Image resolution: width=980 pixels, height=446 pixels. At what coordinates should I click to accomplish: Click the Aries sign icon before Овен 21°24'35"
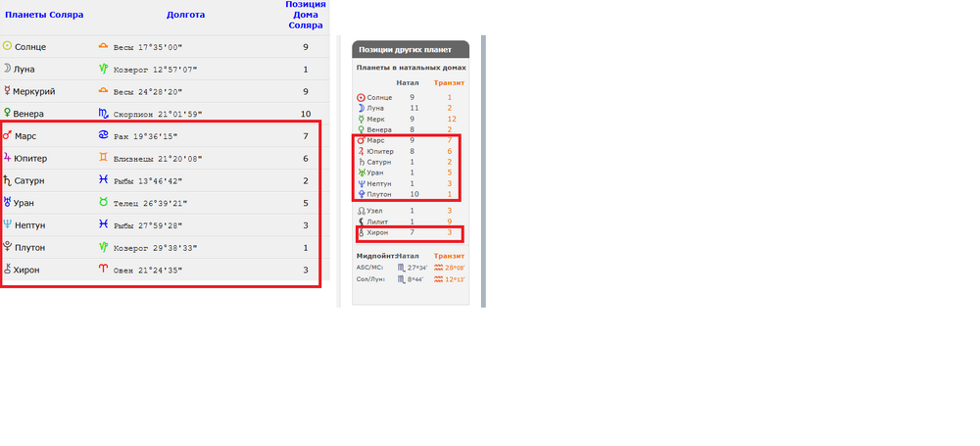coord(103,269)
